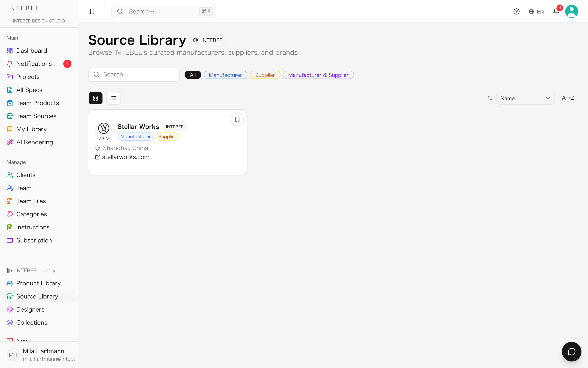The width and height of the screenshot is (588, 368).
Task: Select the All filter chip
Action: [193, 75]
